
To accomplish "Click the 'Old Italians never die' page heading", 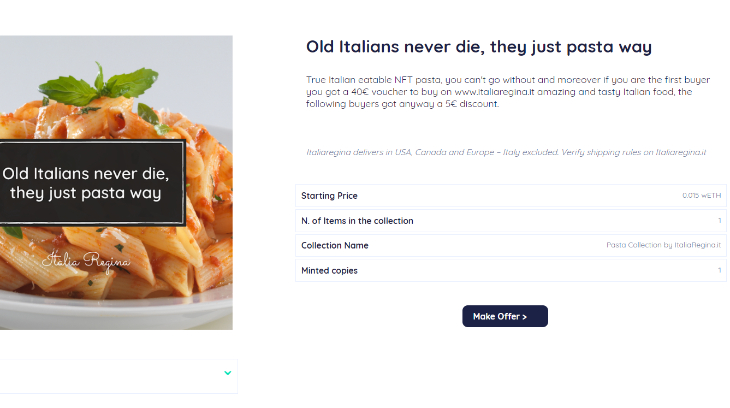I will point(479,47).
